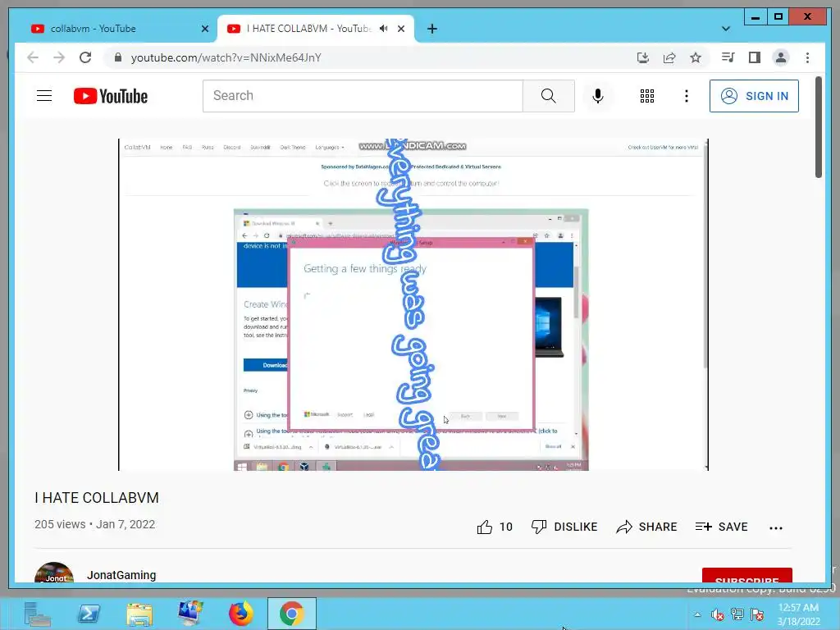The height and width of the screenshot is (630, 840).
Task: Launch PowerShell from taskbar
Action: 89,614
